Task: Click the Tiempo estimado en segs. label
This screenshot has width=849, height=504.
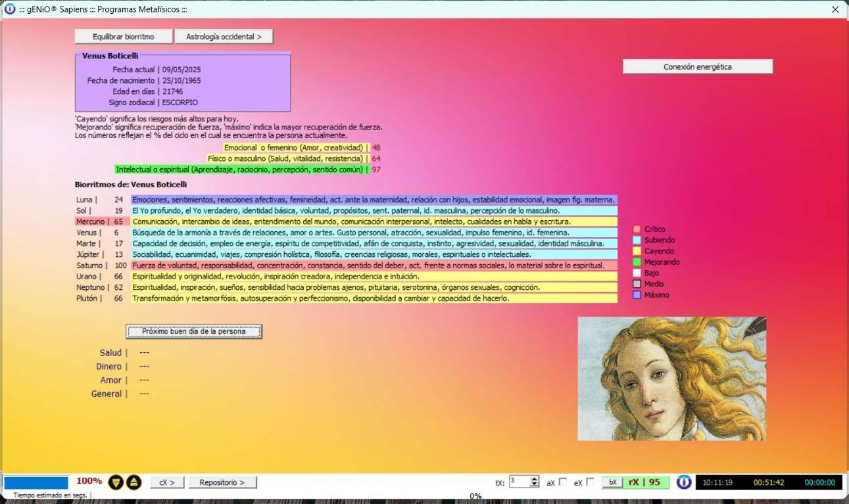Action: click(51, 495)
